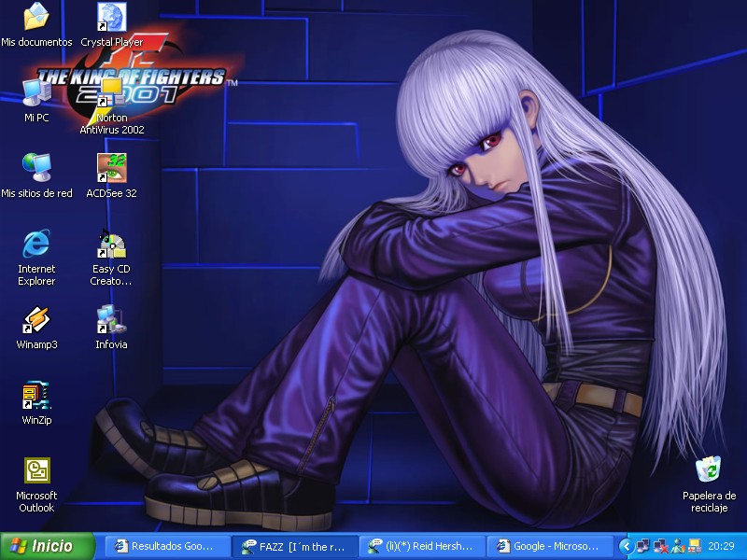The width and height of the screenshot is (747, 560).
Task: Switch to Reid Hersh... taskbar window
Action: (422, 546)
